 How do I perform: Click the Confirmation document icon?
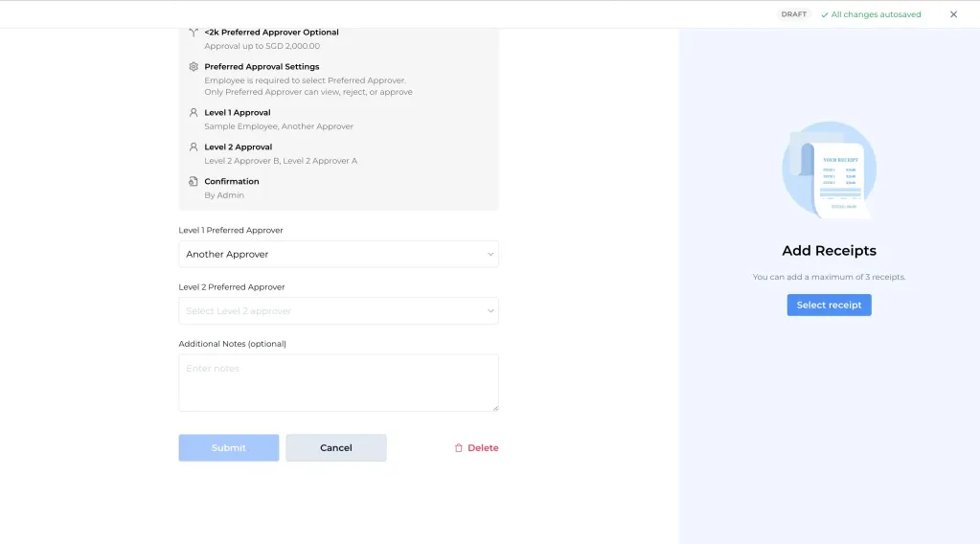[x=194, y=182]
